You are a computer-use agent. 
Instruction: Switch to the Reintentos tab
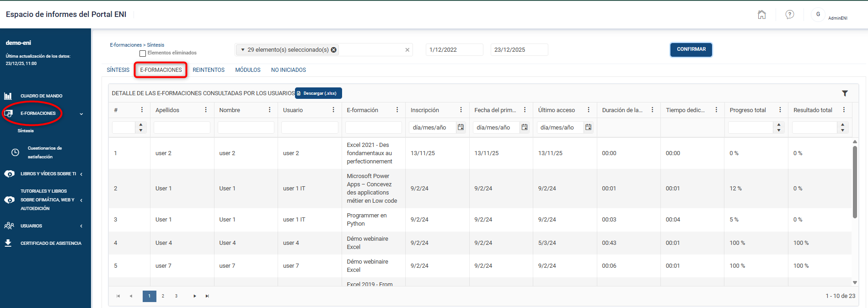coord(209,70)
